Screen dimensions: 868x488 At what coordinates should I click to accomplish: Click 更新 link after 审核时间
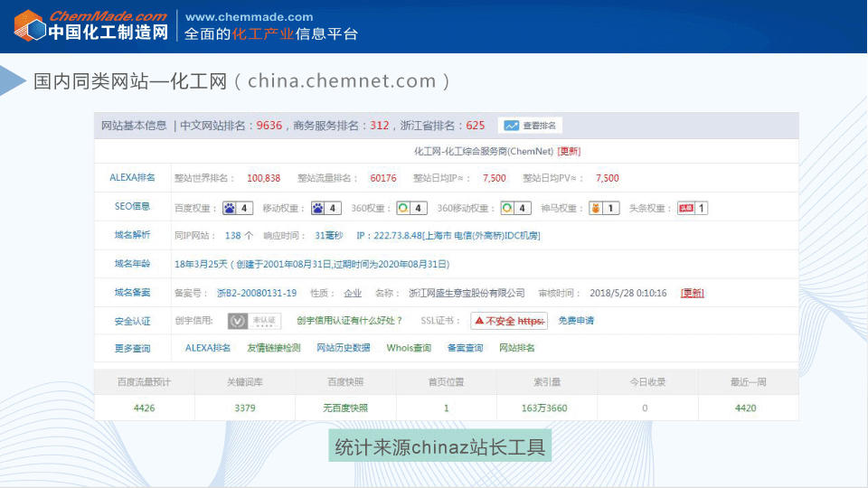(693, 293)
